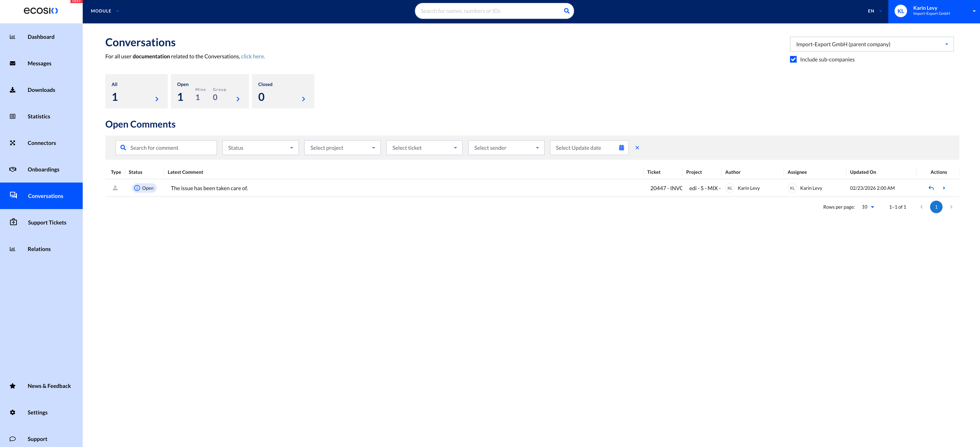
Task: Go to Statistics in the sidebar
Action: point(39,116)
